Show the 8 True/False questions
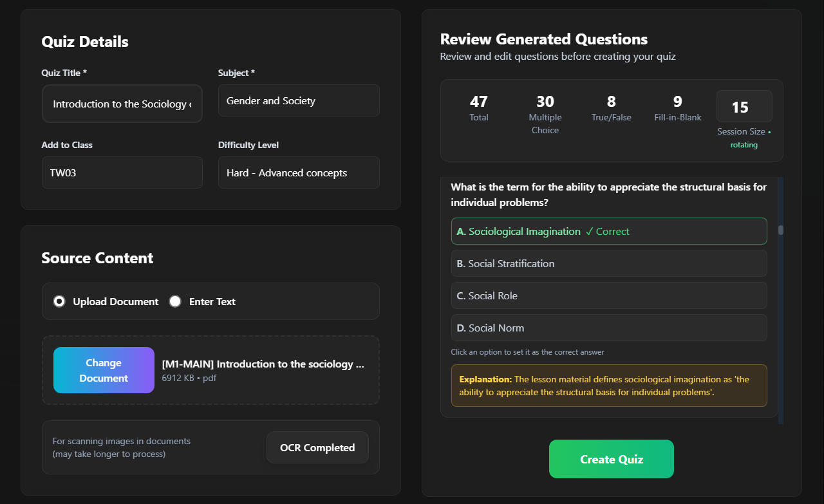The height and width of the screenshot is (504, 824). (x=612, y=108)
